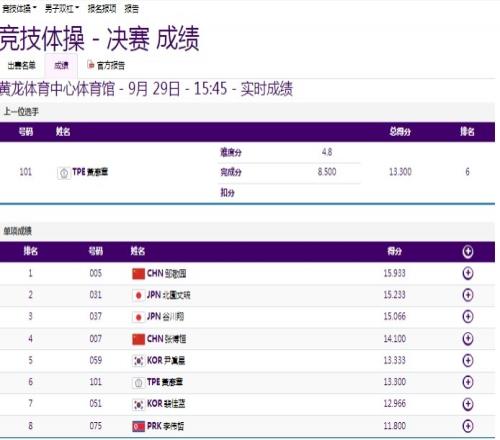Click expand-all plus icon in table header

[x=468, y=252]
